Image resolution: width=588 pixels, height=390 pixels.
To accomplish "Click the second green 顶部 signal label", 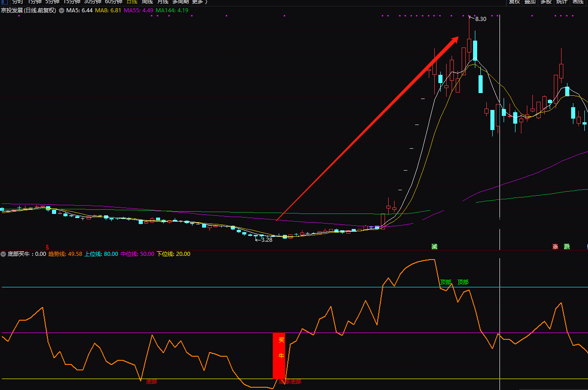I will tap(463, 282).
